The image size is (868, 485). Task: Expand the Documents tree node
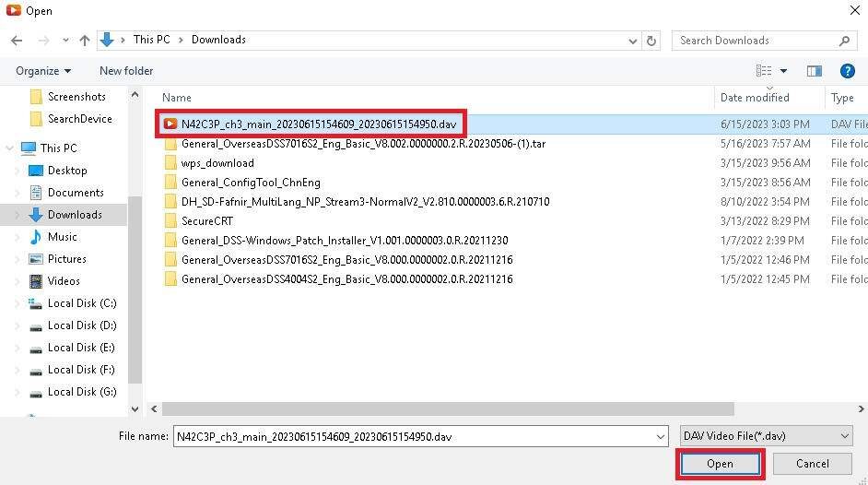pos(18,193)
